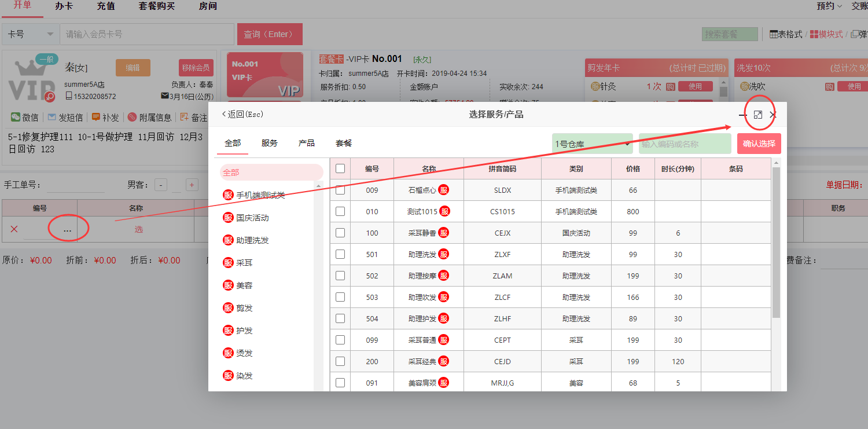Image resolution: width=868 pixels, height=429 pixels.
Task: Click 确认选择 confirm button
Action: (x=759, y=144)
